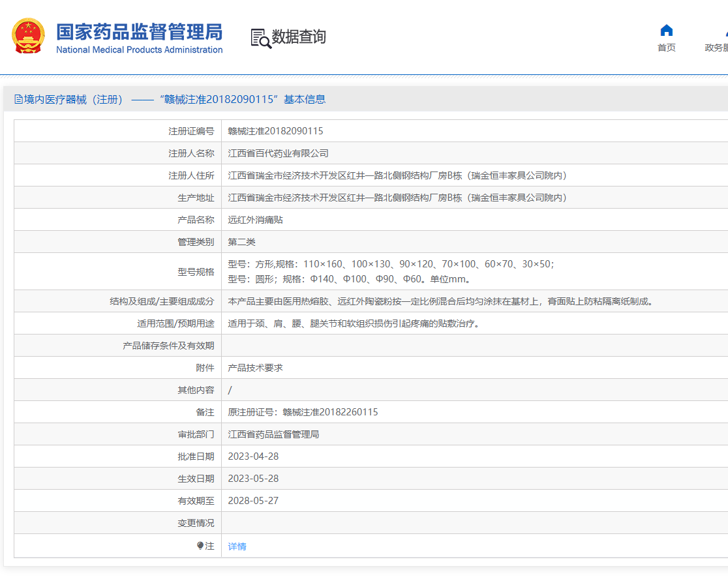The height and width of the screenshot is (581, 728).
Task: Click National Medical Products Administration subtitle
Action: coord(140,50)
